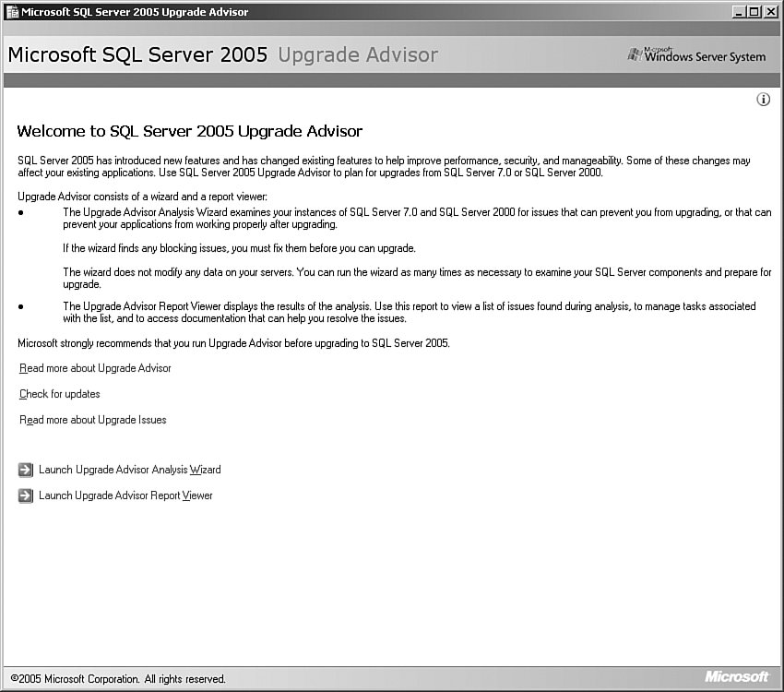
Task: Click the arrow icon beside Launch Report Viewer
Action: (25, 495)
